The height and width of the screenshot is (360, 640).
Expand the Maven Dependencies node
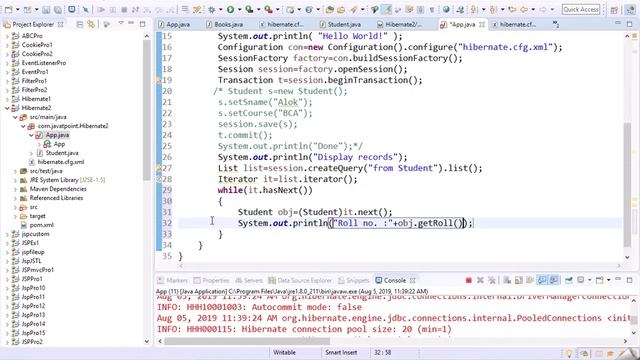click(15, 189)
